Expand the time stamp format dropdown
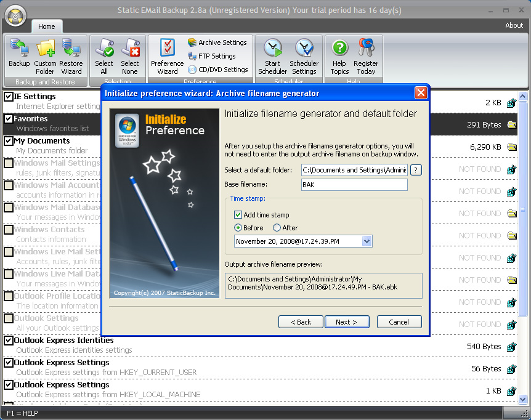Image resolution: width=531 pixels, height=420 pixels. [367, 241]
